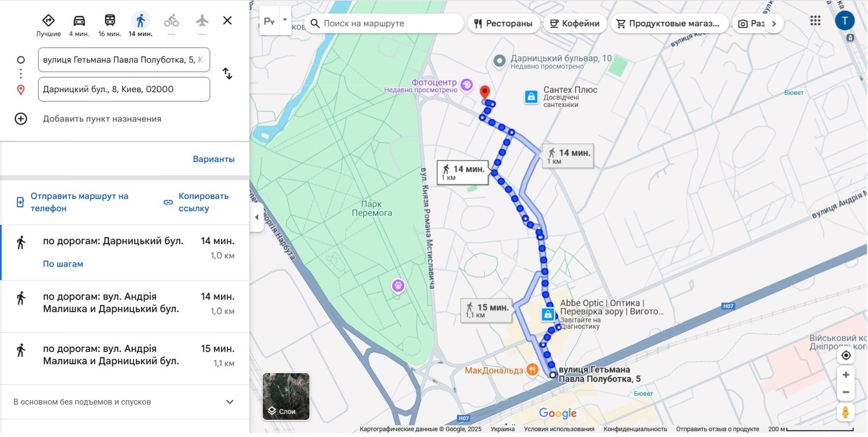
Task: Open the Abbe Optic shop marker
Action: (x=548, y=314)
